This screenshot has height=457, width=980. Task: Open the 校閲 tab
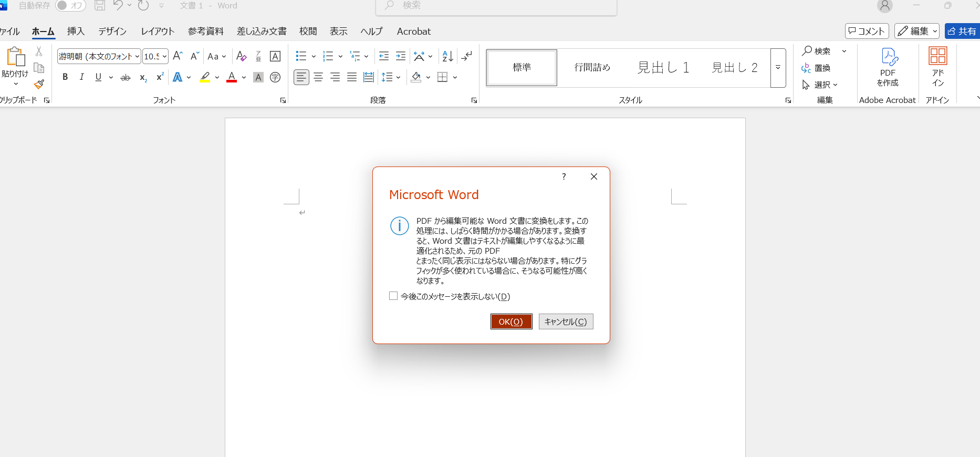308,31
